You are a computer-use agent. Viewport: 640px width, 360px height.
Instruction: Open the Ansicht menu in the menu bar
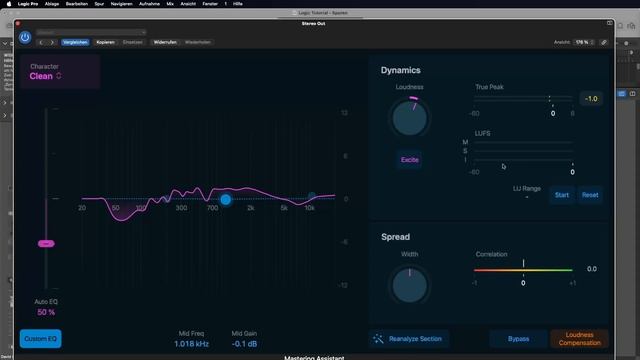click(188, 4)
